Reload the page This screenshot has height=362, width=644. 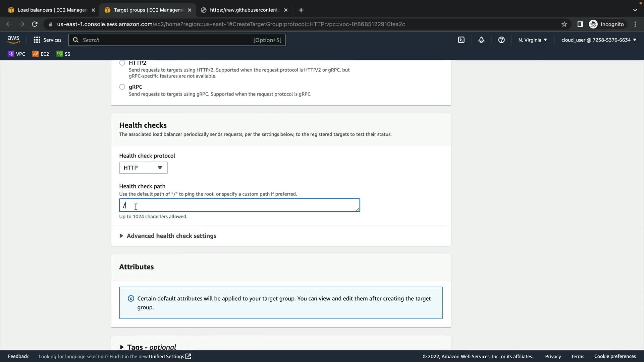point(35,24)
